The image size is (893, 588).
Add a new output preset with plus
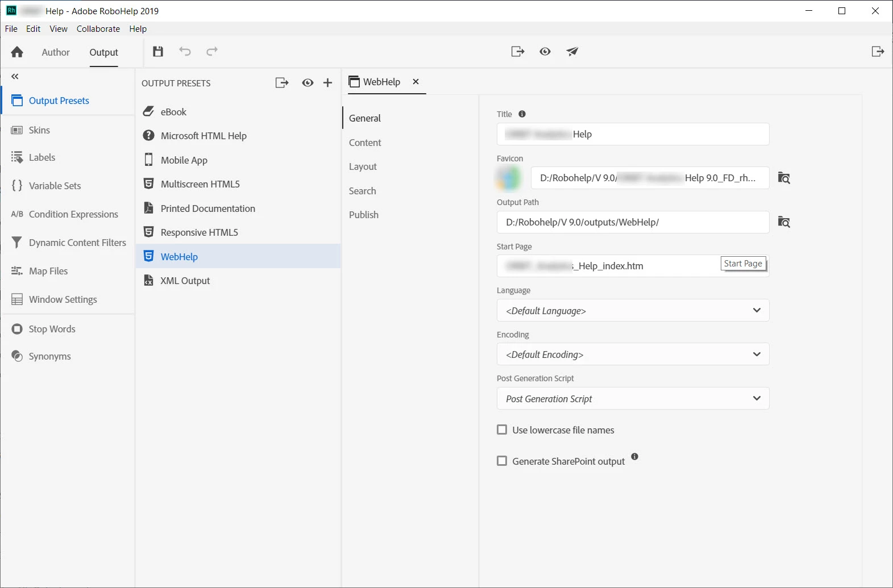[x=327, y=83]
